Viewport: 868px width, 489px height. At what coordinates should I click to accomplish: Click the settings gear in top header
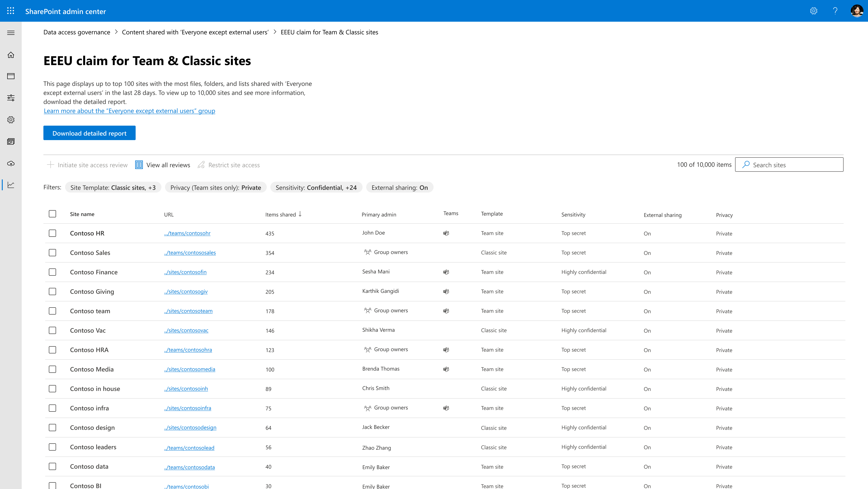click(814, 11)
